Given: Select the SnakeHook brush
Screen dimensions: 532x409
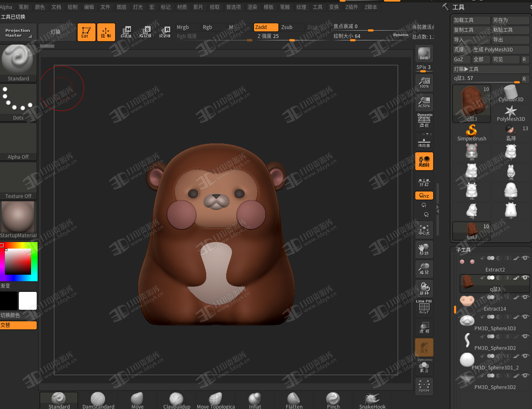Looking at the screenshot, I should (x=372, y=400).
